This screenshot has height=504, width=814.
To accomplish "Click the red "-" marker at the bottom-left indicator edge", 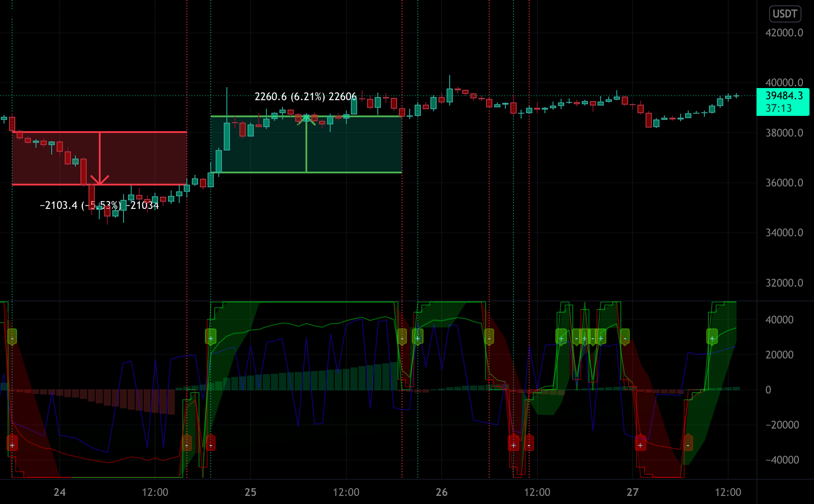I will click(x=211, y=446).
